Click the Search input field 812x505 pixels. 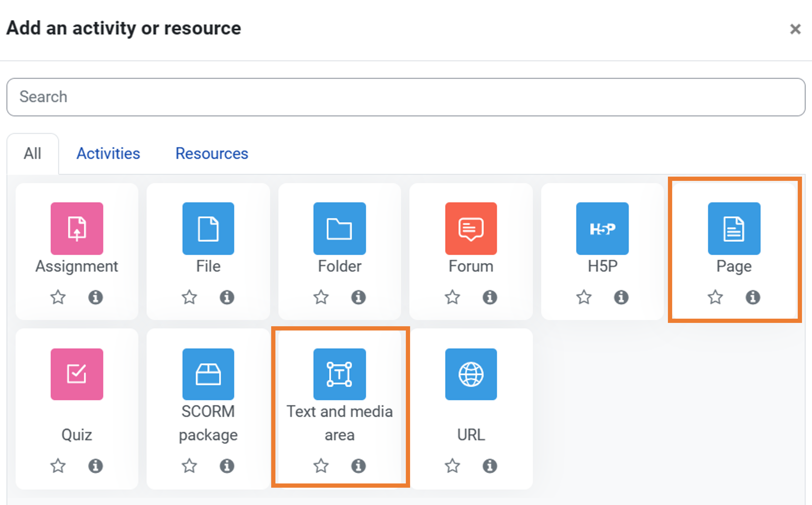pos(406,97)
